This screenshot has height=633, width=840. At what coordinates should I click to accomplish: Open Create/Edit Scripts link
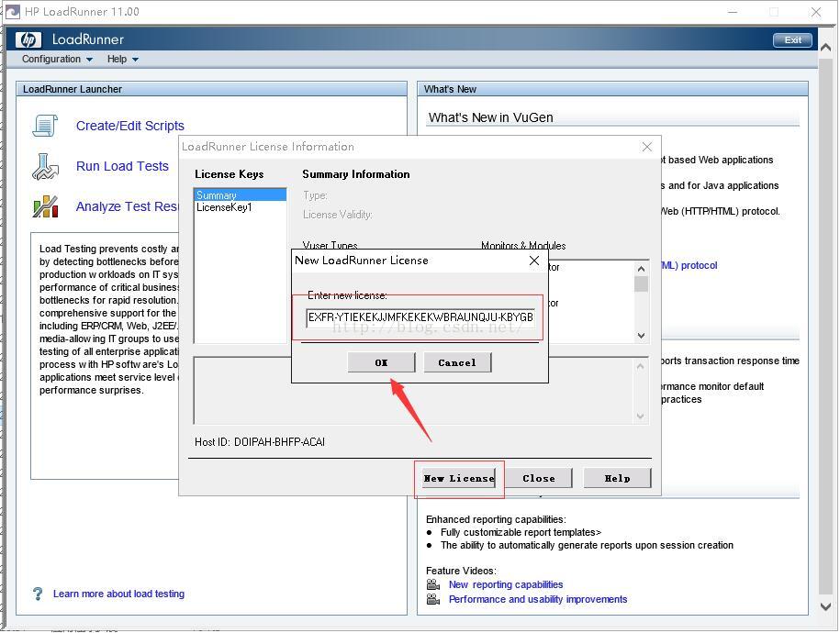(130, 126)
